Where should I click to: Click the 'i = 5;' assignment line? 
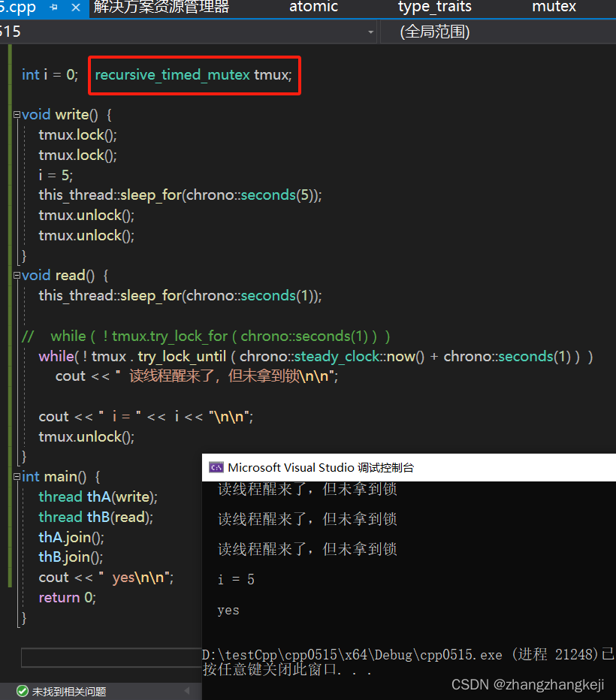pyautogui.click(x=56, y=175)
